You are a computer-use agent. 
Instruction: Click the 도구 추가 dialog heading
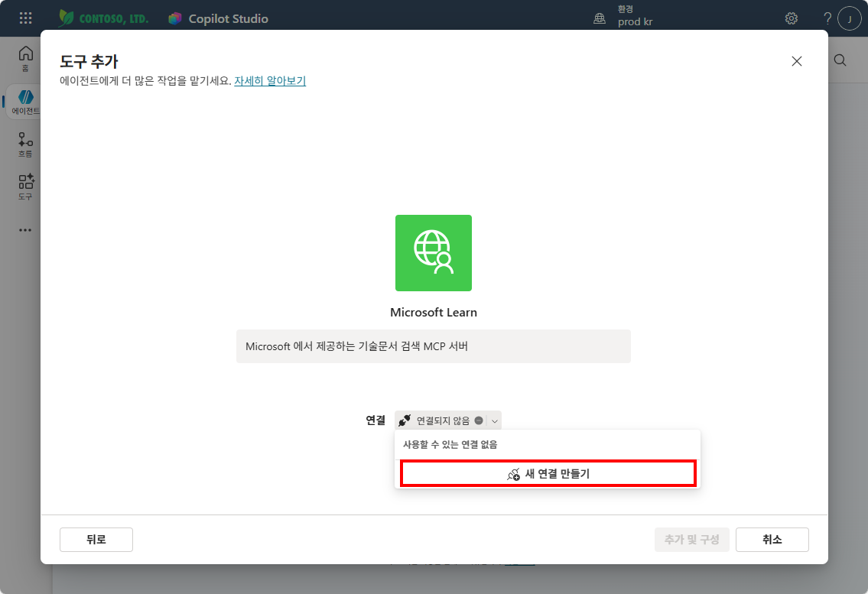click(x=89, y=61)
